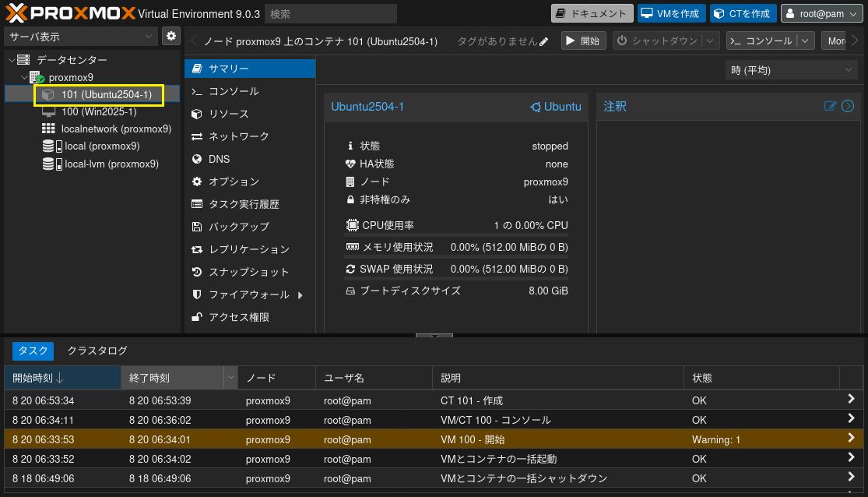Screen dimensions: 868x497
Task: Open the シャットダウン dropdown arrow
Action: click(x=710, y=41)
